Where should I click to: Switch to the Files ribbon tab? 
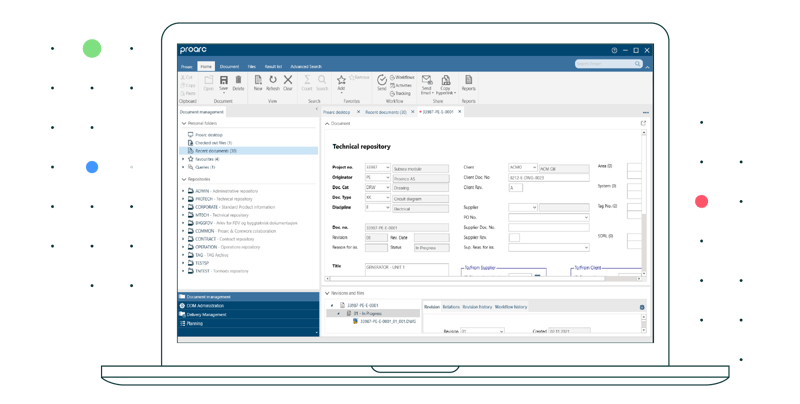click(252, 66)
